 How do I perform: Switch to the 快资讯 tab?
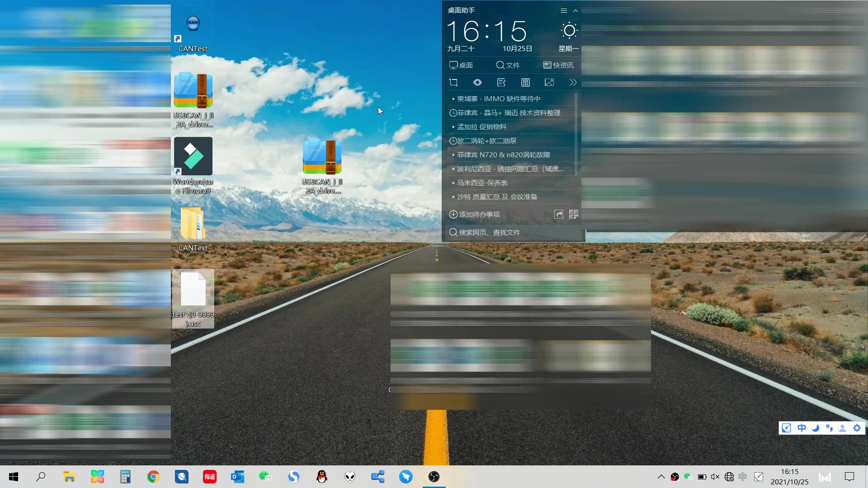point(558,65)
